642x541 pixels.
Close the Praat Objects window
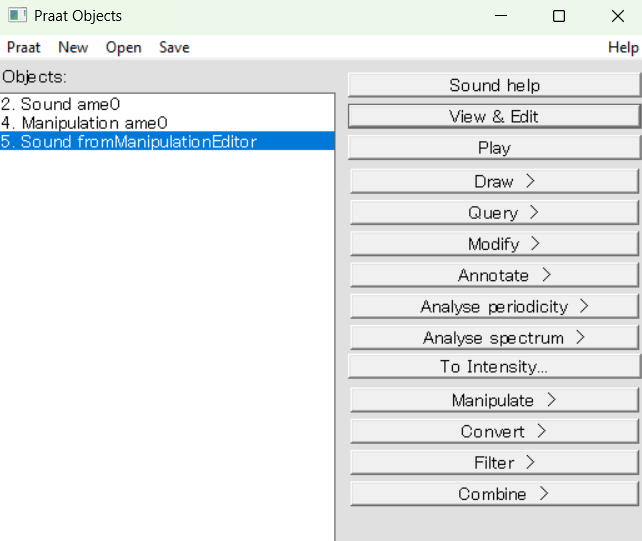pos(617,16)
